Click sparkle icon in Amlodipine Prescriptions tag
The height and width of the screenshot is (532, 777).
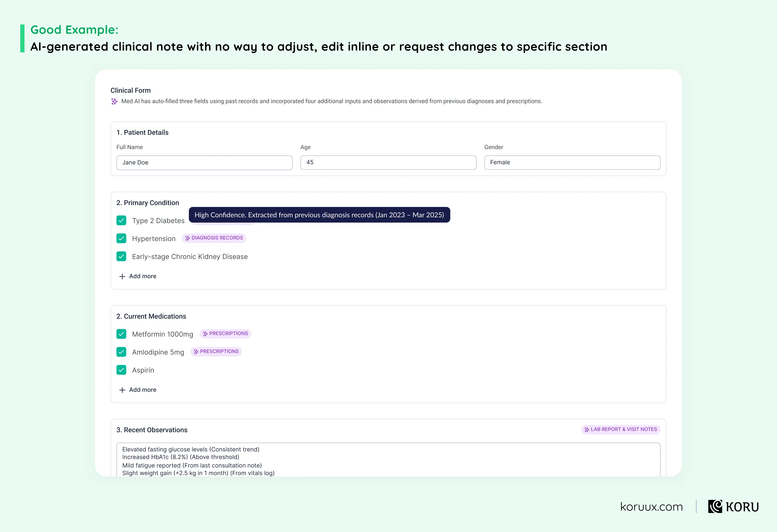click(196, 352)
